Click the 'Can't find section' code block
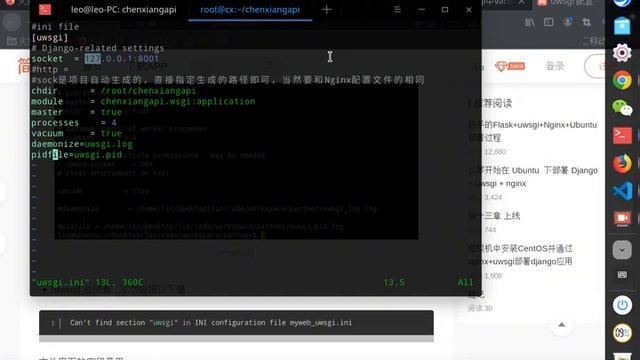The width and height of the screenshot is (640, 360). point(236,322)
